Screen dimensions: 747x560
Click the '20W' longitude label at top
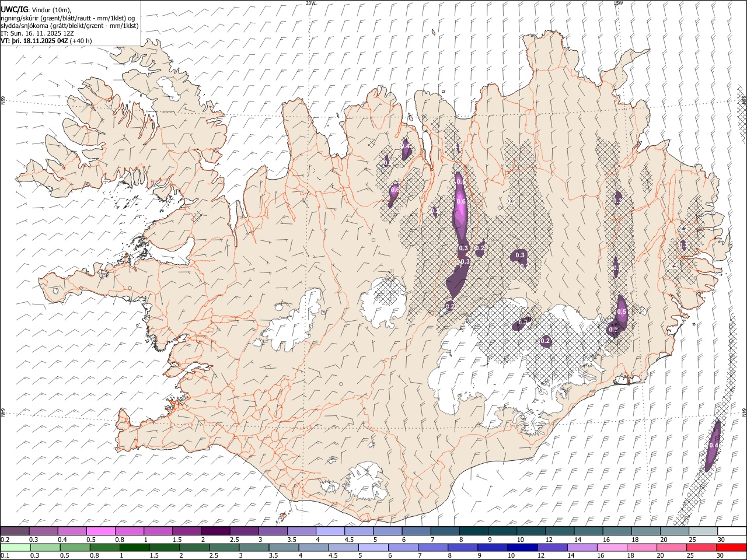tap(311, 3)
